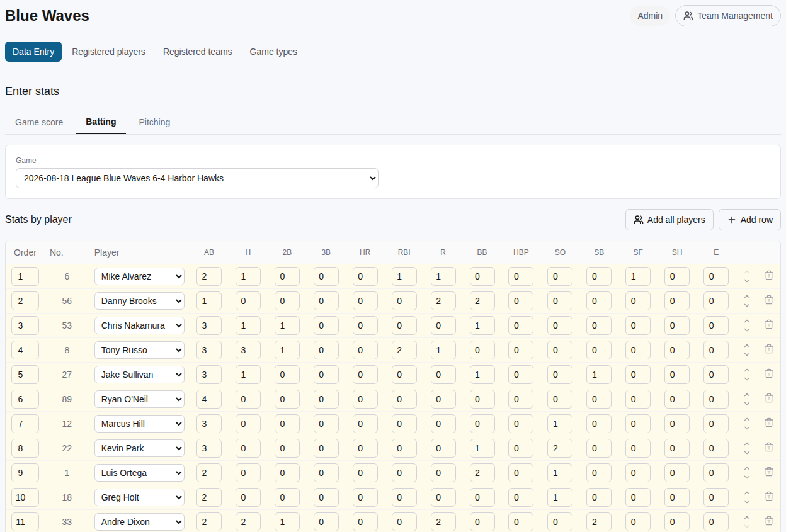Move Chris Nakamura row up
This screenshot has height=532, width=786.
tap(747, 322)
